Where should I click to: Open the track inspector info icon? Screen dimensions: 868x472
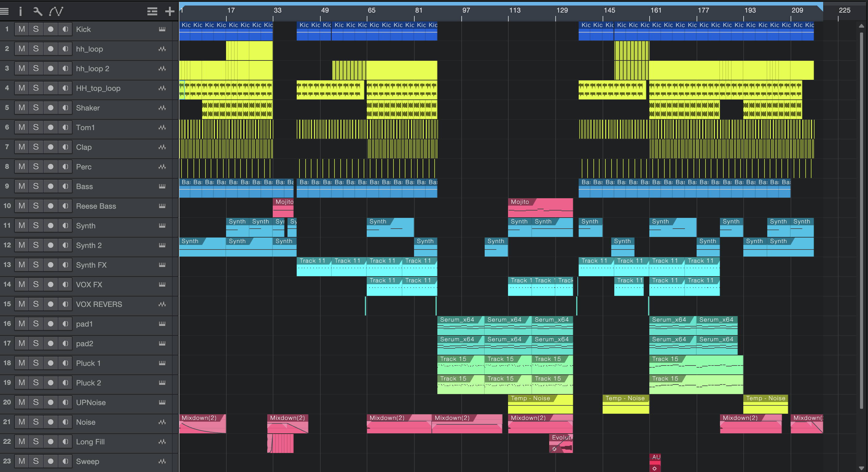pyautogui.click(x=21, y=11)
